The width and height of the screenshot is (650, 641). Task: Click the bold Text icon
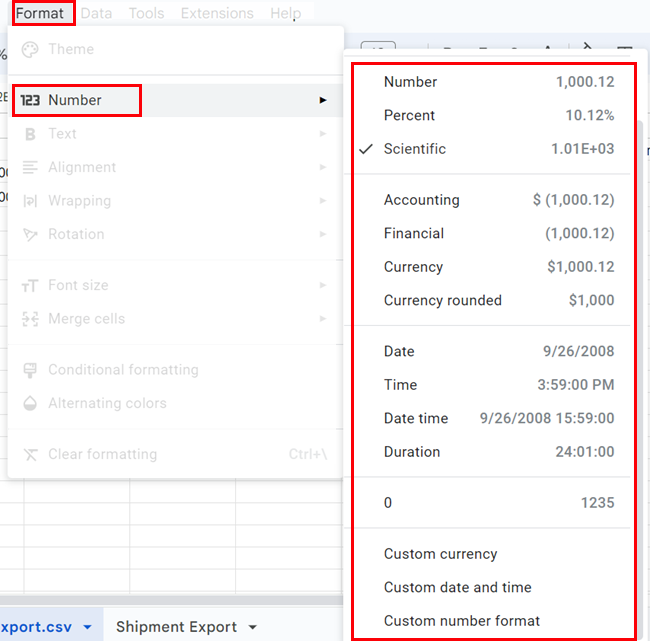coord(30,134)
